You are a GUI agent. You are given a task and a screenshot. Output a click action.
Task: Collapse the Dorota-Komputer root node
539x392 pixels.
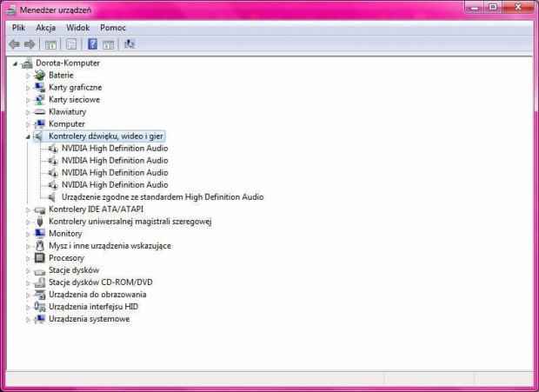point(15,64)
